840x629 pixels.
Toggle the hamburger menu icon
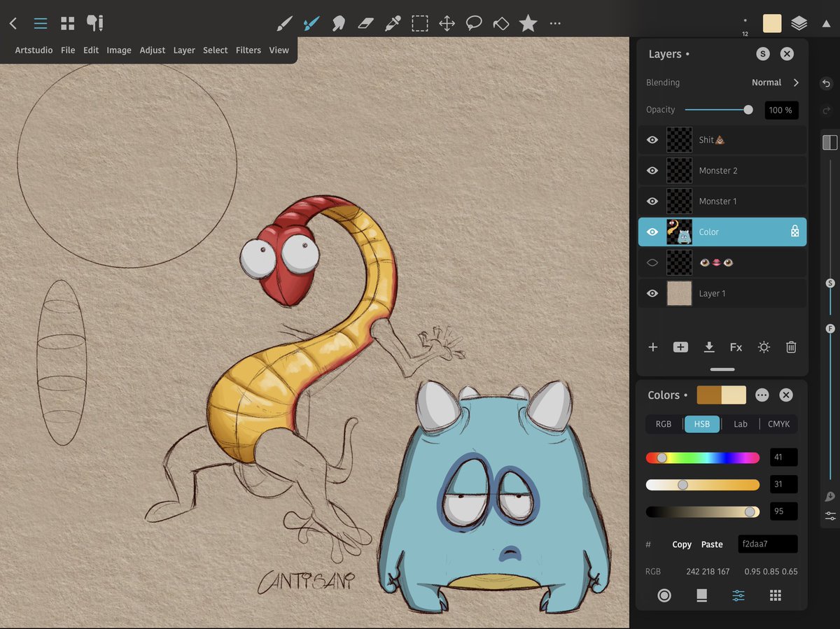tap(41, 23)
